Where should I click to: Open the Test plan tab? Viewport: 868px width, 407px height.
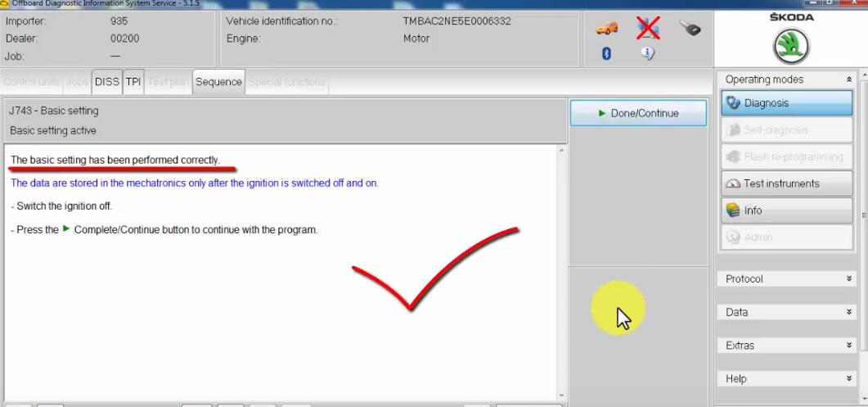[x=169, y=82]
